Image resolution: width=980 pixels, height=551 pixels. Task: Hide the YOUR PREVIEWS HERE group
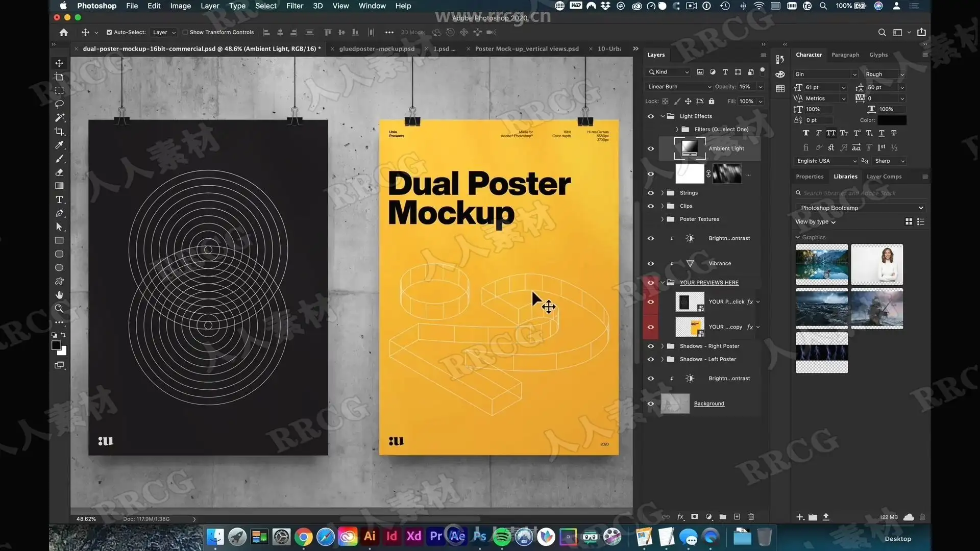pos(651,283)
